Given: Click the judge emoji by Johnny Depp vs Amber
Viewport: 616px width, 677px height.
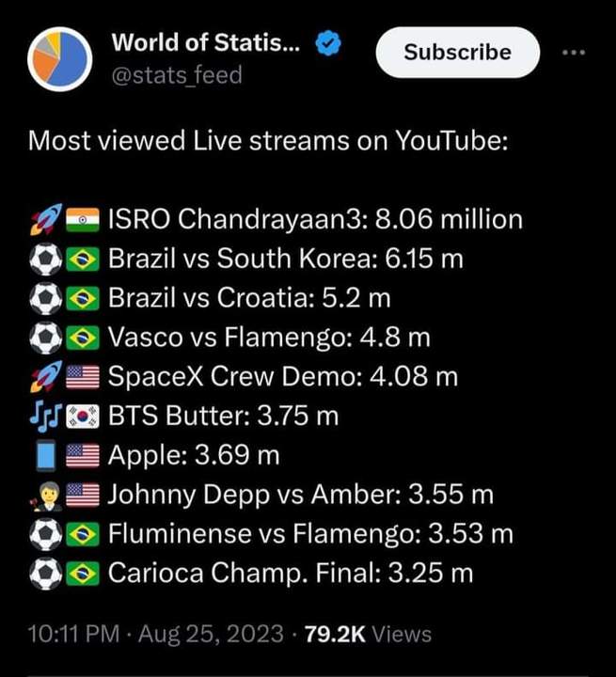Looking at the screenshot, I should coord(46,496).
